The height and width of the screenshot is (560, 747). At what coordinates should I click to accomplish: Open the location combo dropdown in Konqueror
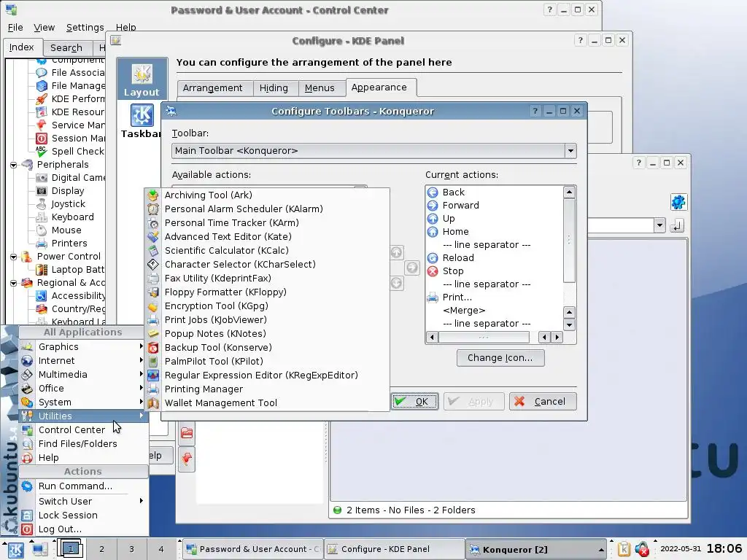[659, 225]
